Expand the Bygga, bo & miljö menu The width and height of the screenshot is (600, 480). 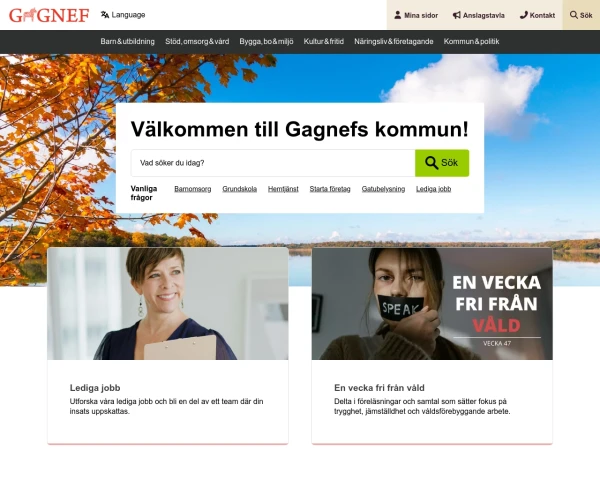coord(266,41)
